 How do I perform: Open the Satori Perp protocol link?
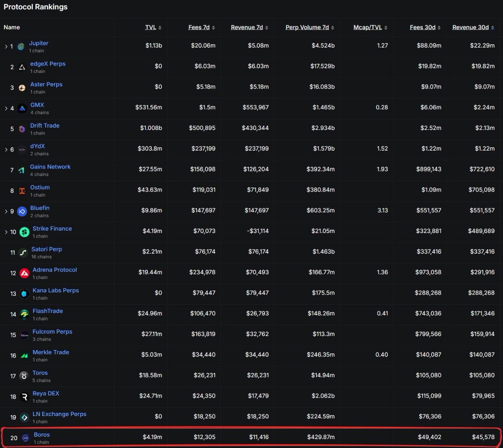click(x=47, y=249)
